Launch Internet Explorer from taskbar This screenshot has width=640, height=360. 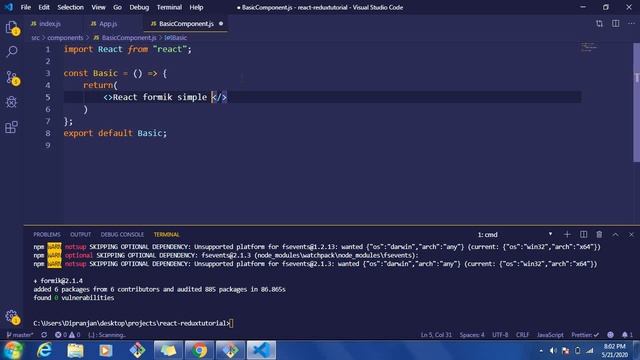tap(44, 350)
